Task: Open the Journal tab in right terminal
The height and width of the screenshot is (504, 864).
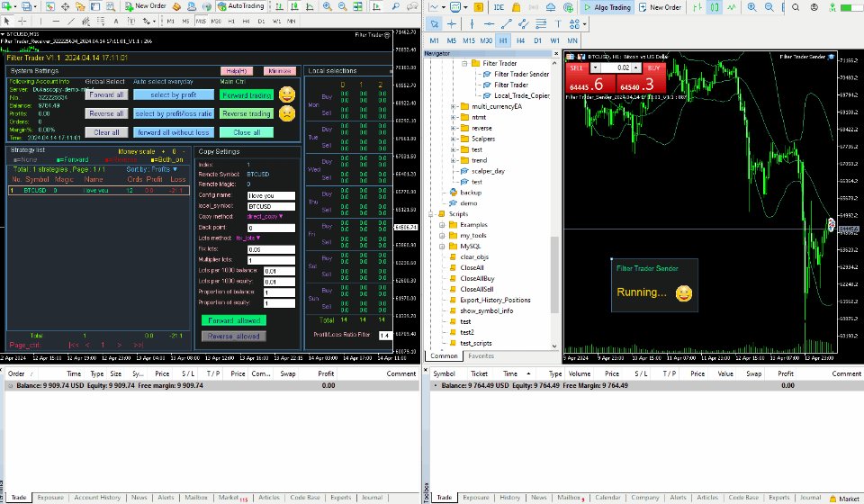Action: point(811,498)
